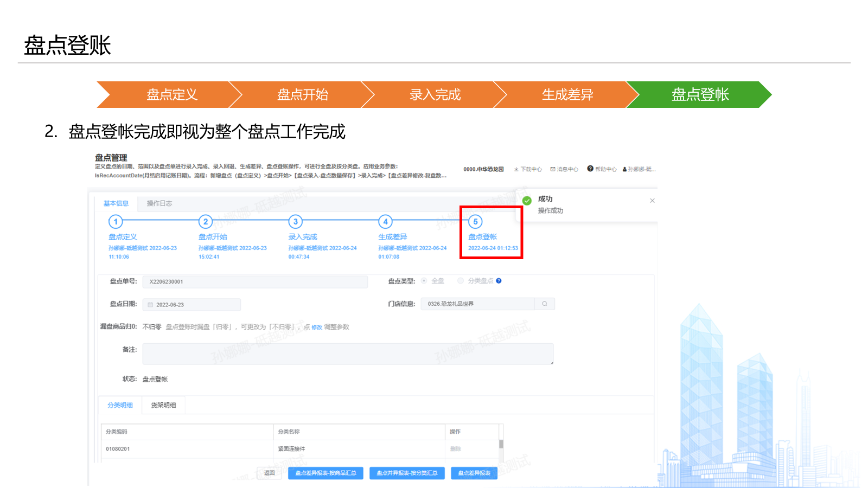
Task: Click the orange 生成差异 slide arrow
Action: pos(567,95)
